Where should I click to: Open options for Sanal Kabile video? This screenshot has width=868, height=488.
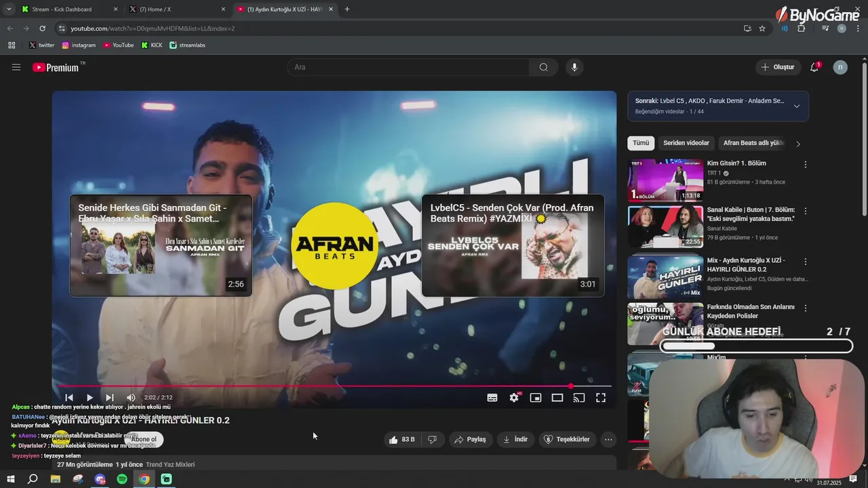coord(806,211)
